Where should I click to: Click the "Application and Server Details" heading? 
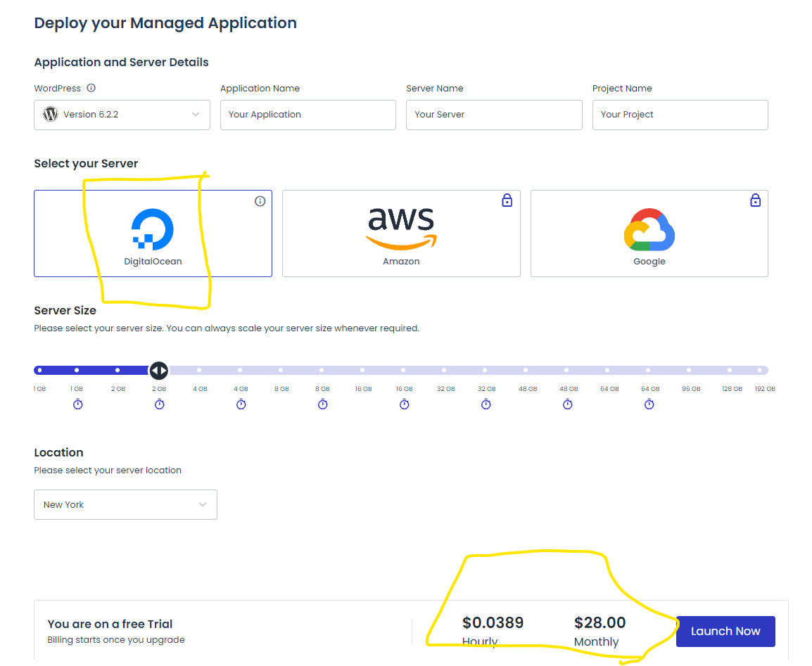(121, 62)
